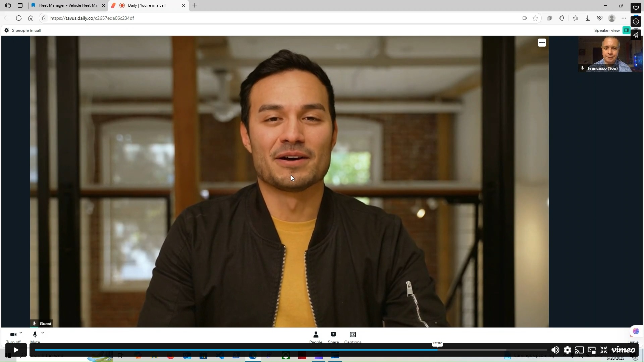Viewport: 644px width, 362px height.
Task: Click the Chromecast cast icon
Action: [579, 350]
